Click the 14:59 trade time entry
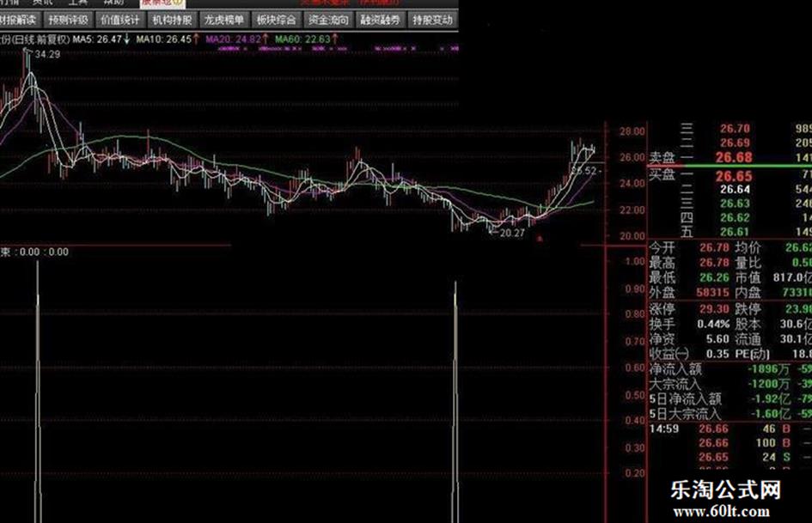812x523 pixels. 664,429
